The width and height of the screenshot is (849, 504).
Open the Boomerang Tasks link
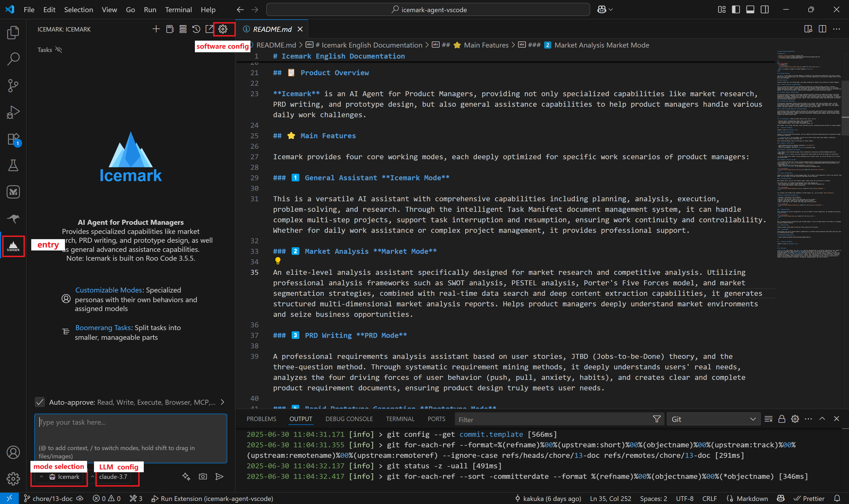click(103, 328)
